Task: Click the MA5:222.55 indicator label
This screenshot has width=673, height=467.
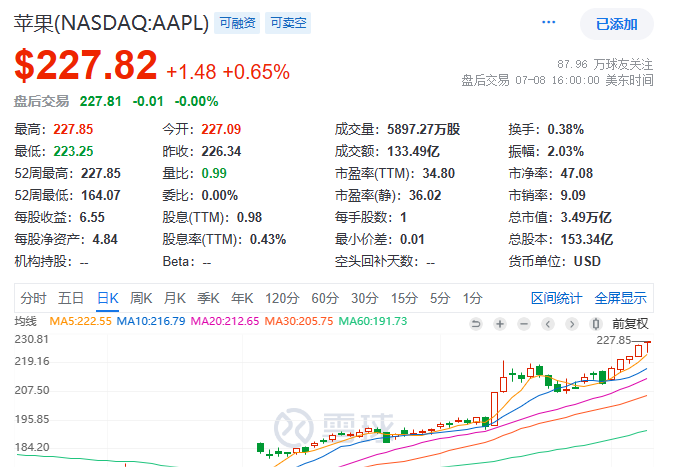Action: (81, 321)
